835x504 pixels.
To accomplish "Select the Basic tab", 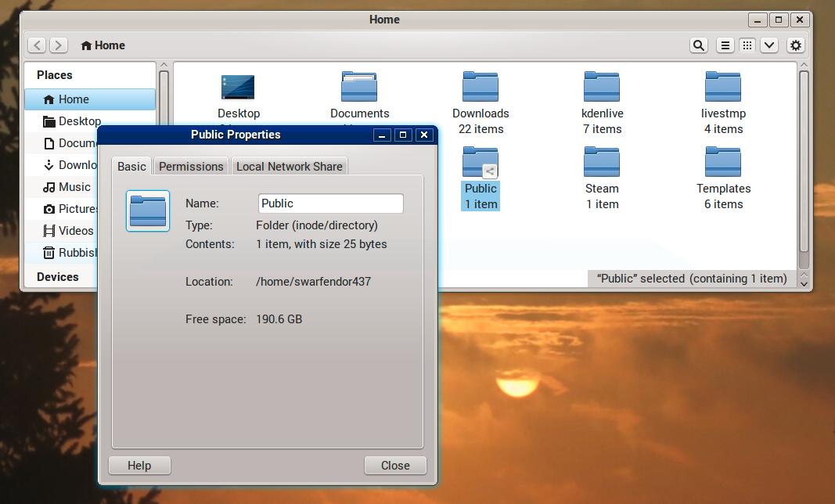I will pyautogui.click(x=131, y=166).
